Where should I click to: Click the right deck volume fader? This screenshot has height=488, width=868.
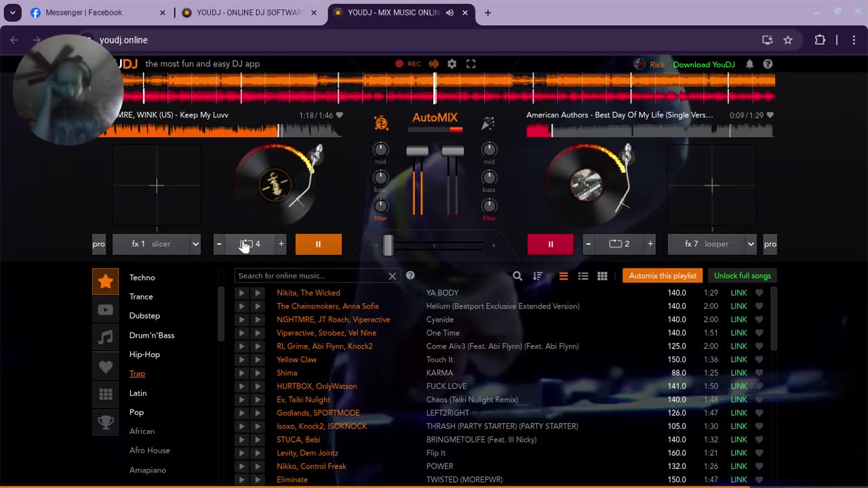[x=452, y=151]
